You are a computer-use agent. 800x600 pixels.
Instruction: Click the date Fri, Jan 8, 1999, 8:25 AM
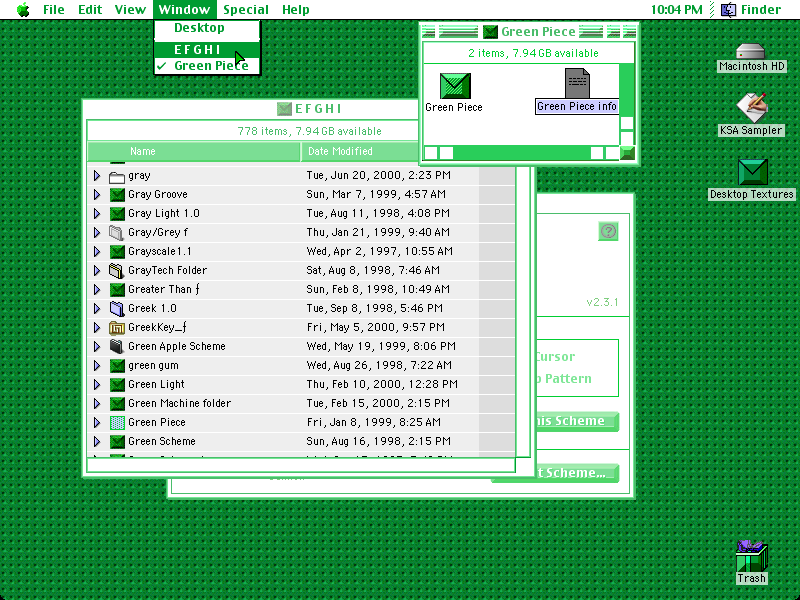click(x=373, y=422)
